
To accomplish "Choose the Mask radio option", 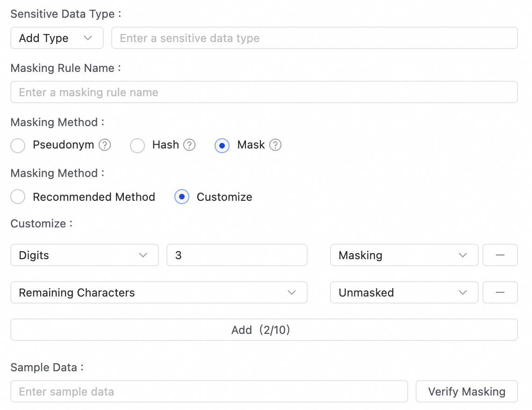I will (222, 146).
